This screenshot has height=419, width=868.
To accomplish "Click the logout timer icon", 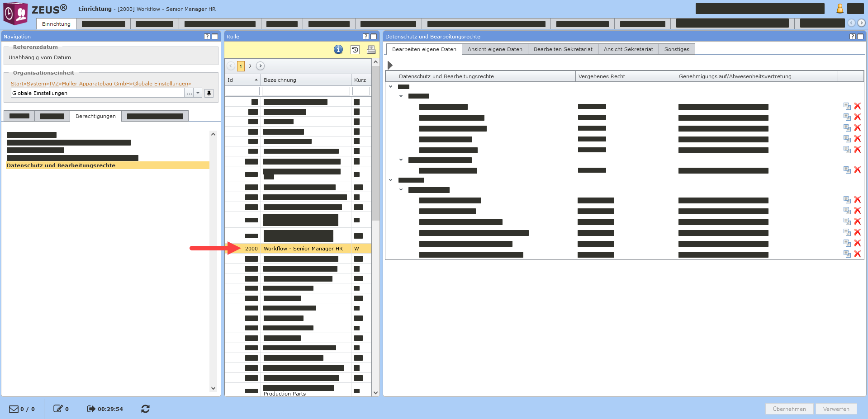I will 91,409.
